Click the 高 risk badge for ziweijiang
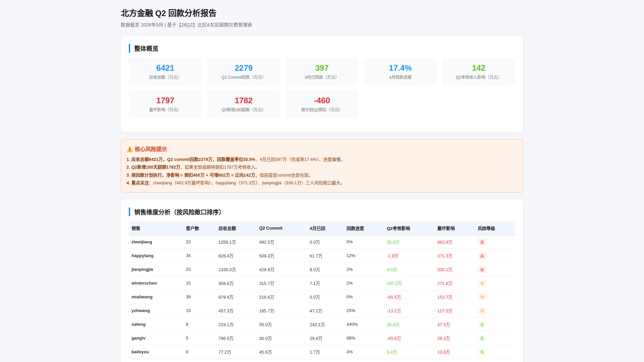644x362 pixels. (x=482, y=242)
